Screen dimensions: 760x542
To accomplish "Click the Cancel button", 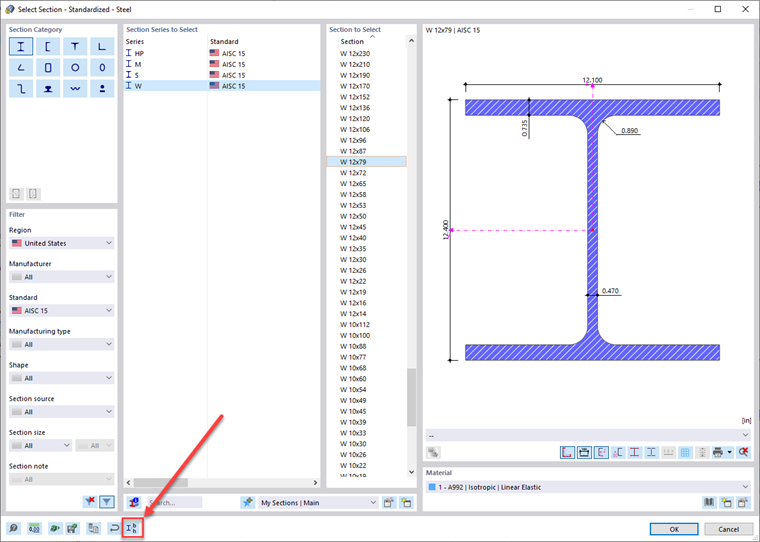I will point(728,529).
